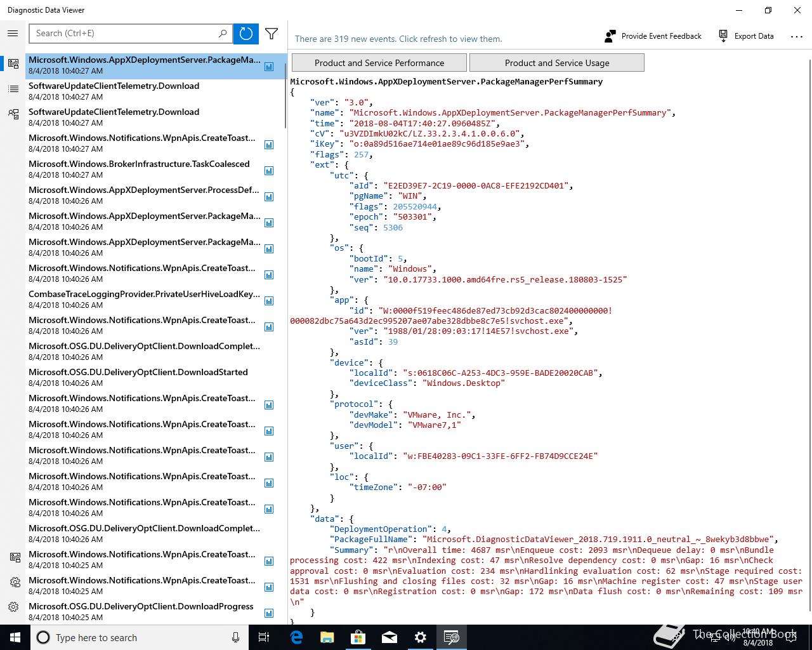Viewport: 812px width, 650px height.
Task: Refresh the event list
Action: point(246,34)
